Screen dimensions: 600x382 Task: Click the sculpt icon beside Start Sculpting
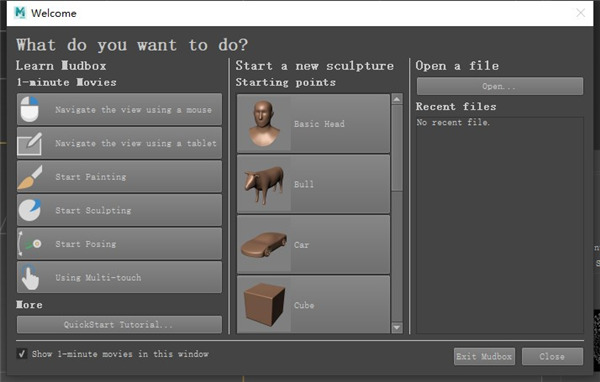tap(29, 210)
